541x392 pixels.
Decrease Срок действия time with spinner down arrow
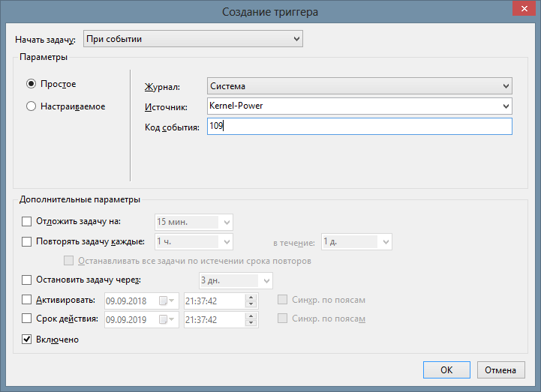click(251, 323)
